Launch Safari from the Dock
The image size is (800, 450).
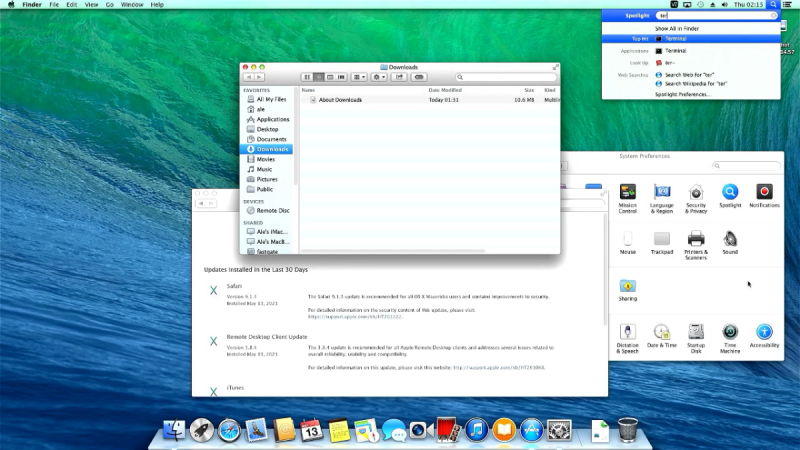pos(229,430)
